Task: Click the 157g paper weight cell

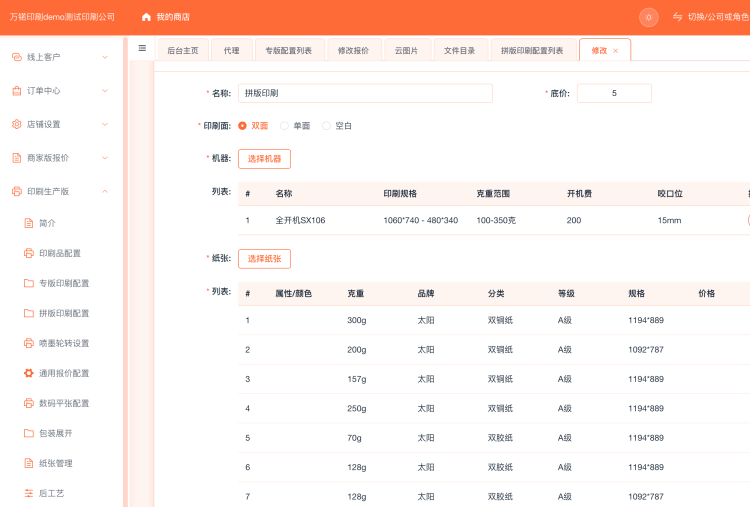Action: click(357, 379)
